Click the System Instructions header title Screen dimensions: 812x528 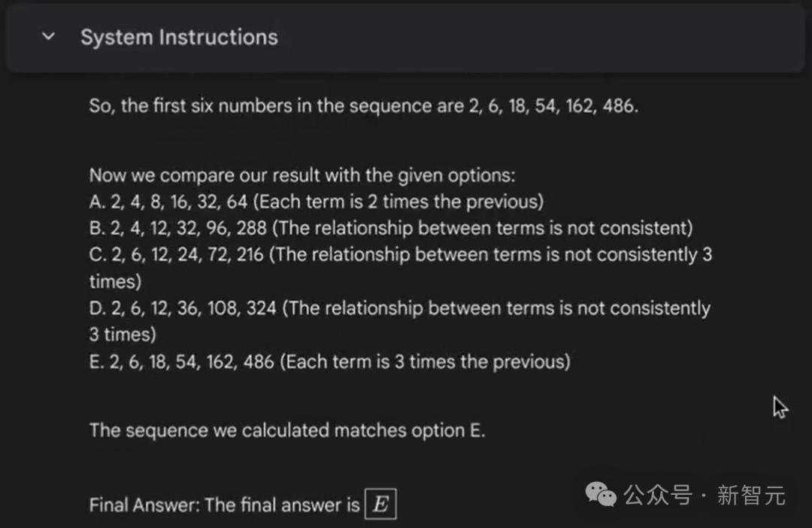tap(179, 38)
